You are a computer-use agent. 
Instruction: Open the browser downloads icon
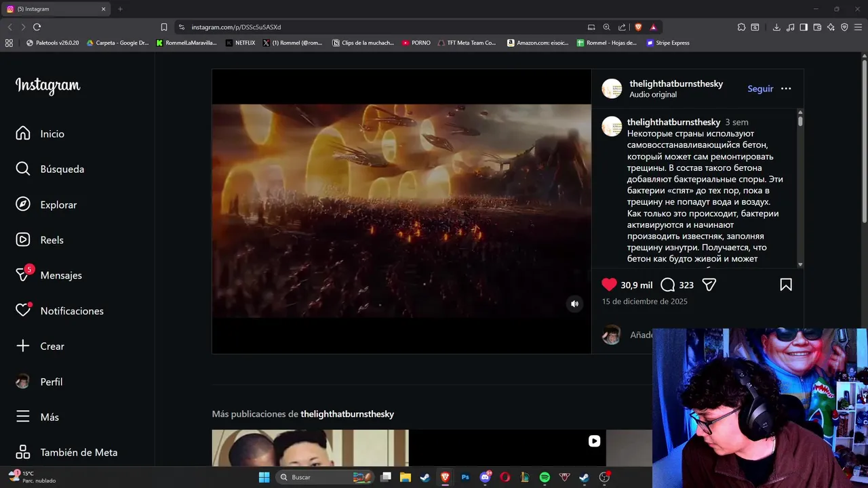(776, 27)
